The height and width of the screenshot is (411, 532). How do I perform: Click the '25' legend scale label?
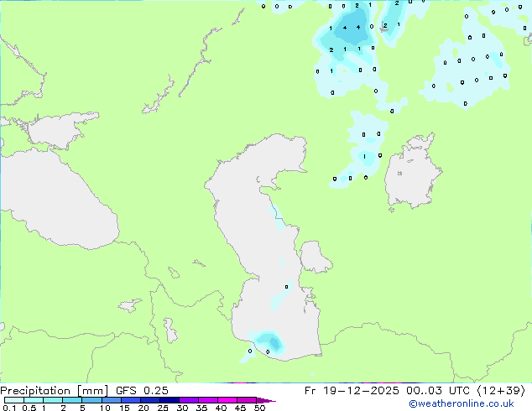(163, 408)
